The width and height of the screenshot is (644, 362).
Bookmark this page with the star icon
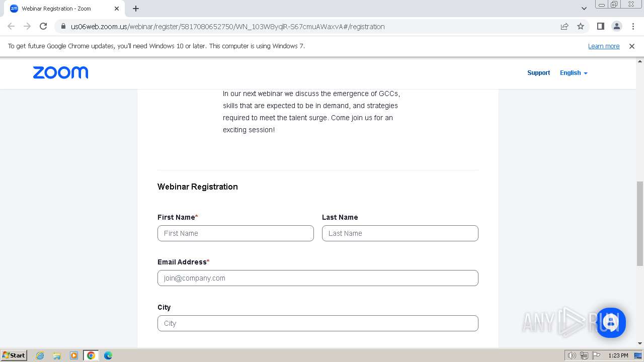pos(581,26)
